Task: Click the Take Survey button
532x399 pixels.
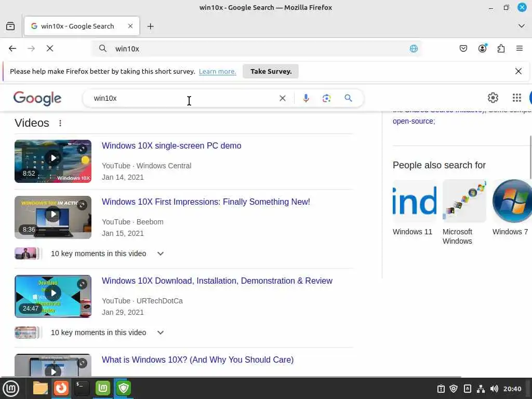Action: click(271, 71)
